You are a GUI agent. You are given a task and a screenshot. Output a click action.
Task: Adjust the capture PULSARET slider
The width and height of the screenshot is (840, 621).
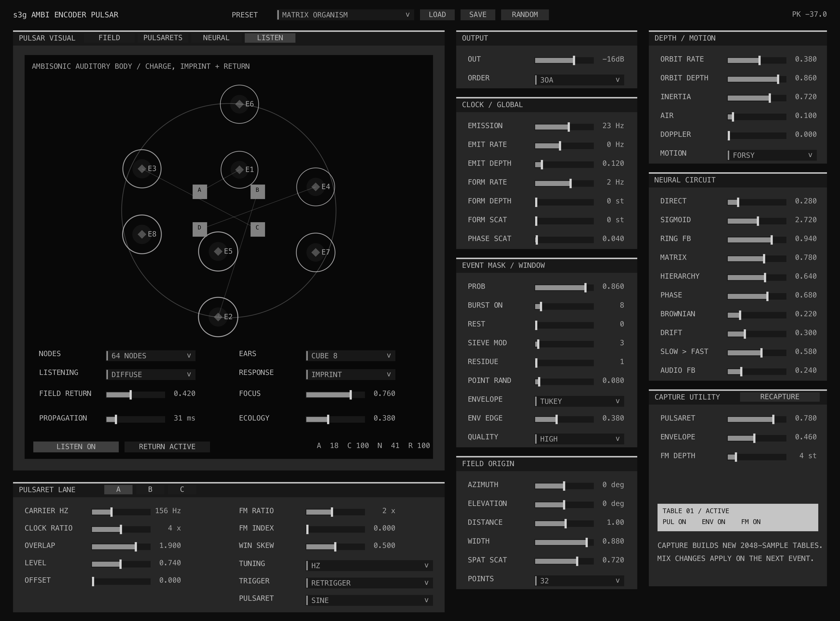point(756,419)
